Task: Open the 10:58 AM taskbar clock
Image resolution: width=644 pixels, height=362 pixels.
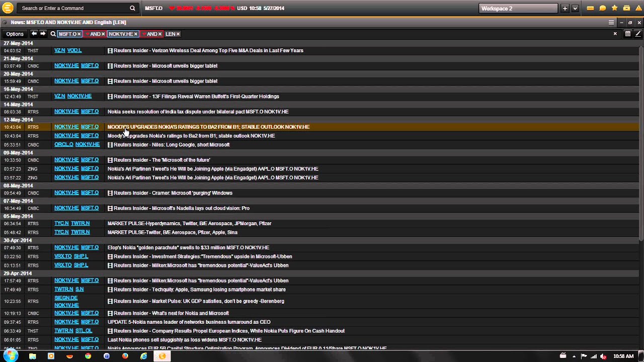Action: (x=623, y=356)
